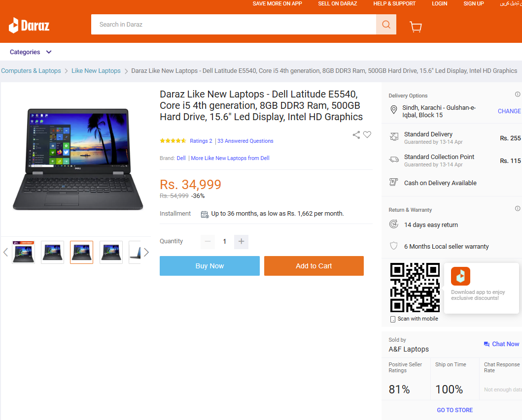Screen dimensions: 522x420
Task: Click the Daraz app icon in download box
Action: (460, 276)
